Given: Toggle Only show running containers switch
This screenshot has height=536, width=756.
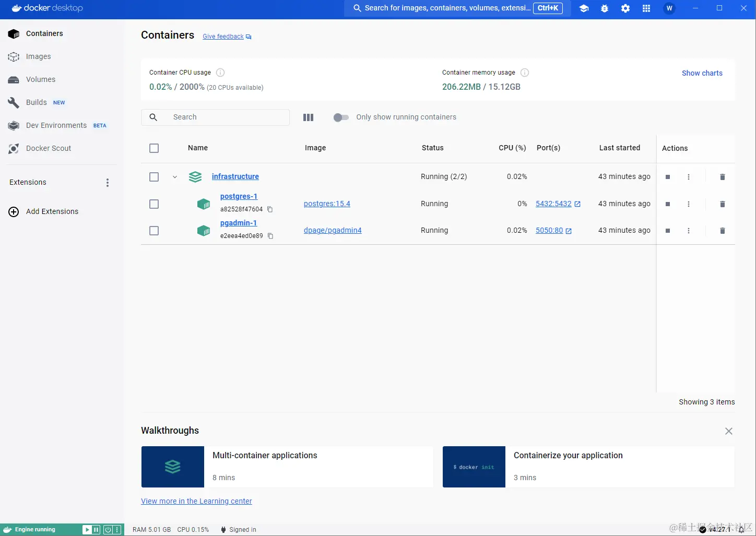Looking at the screenshot, I should point(341,117).
